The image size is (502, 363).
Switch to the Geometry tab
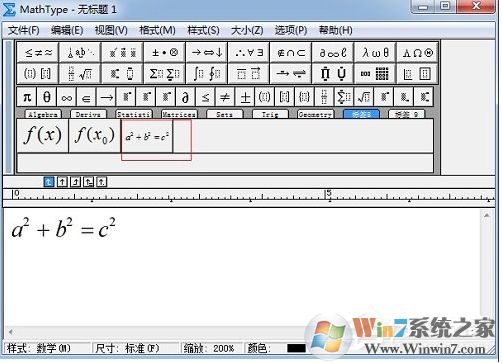coord(315,114)
